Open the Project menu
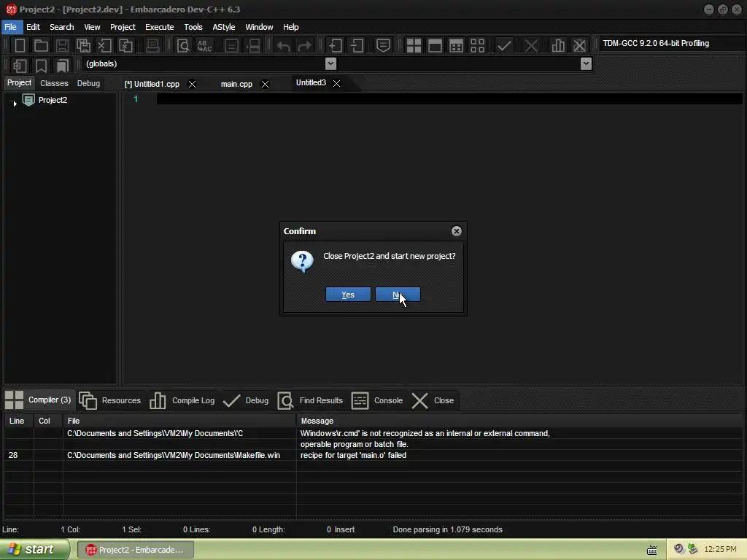The width and height of the screenshot is (747, 560). [123, 27]
